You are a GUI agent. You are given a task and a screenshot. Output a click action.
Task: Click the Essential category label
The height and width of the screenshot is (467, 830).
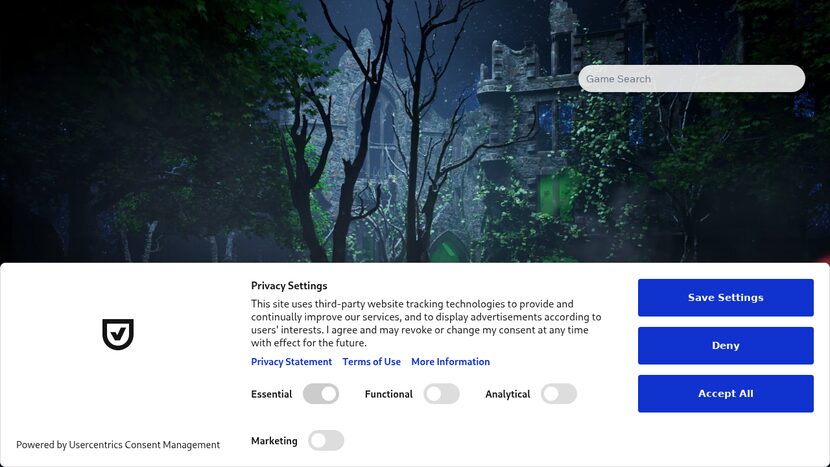coord(271,394)
